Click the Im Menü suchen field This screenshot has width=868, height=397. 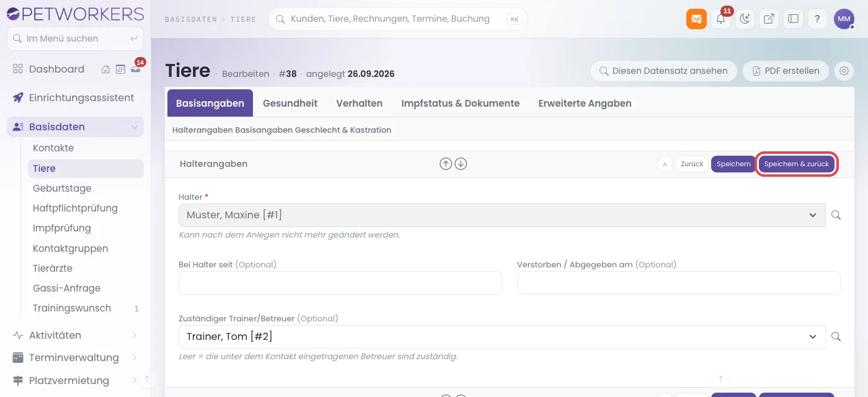(75, 38)
